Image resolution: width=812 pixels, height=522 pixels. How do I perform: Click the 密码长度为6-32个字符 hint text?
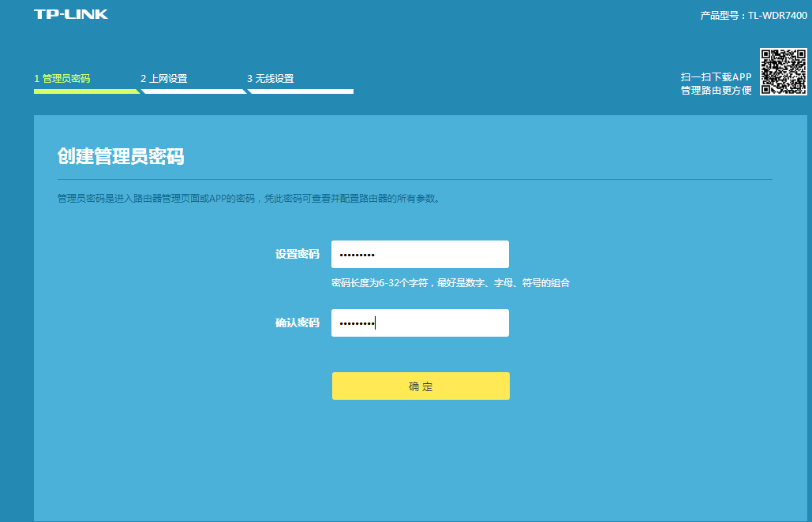(450, 283)
